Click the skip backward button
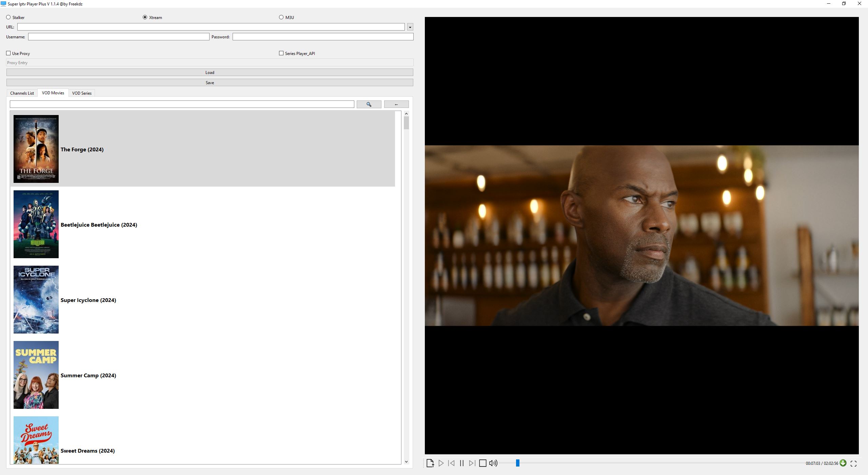The width and height of the screenshot is (868, 475). coord(452,463)
